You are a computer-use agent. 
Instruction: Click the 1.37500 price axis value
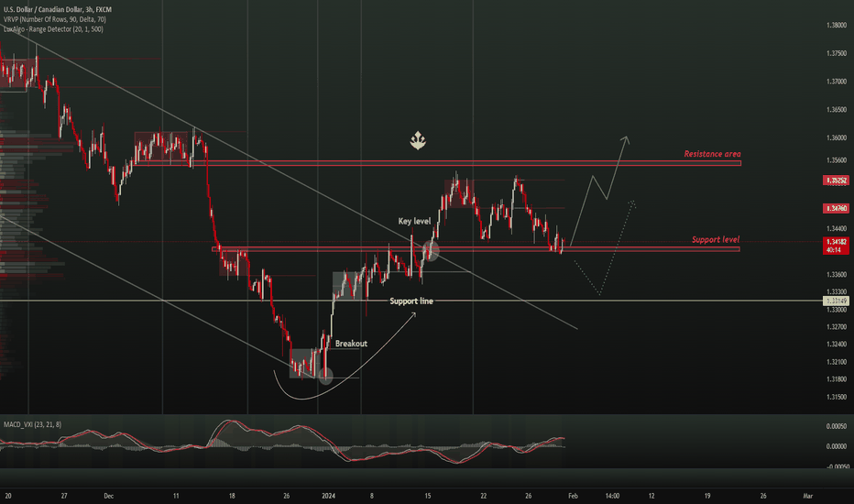point(837,53)
